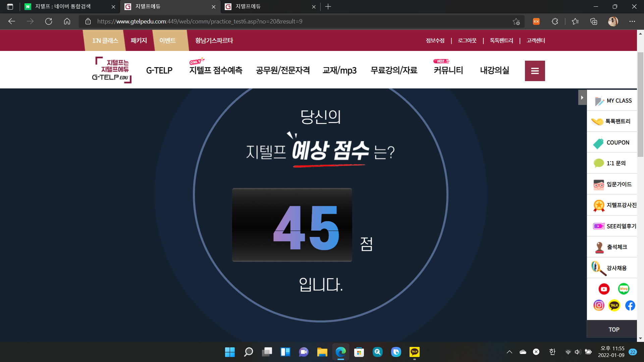Open the Instagram social icon
644x362 pixels.
click(x=599, y=305)
